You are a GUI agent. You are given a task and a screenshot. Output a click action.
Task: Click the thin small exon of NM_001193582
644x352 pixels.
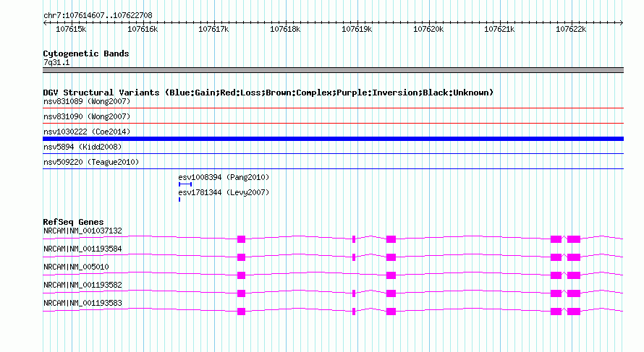click(354, 293)
